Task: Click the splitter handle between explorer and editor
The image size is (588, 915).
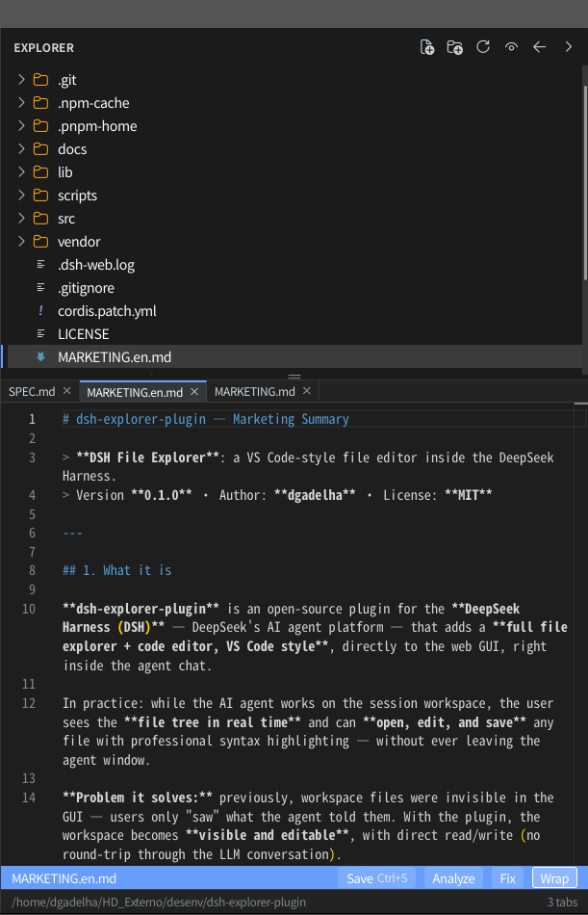Action: [294, 377]
